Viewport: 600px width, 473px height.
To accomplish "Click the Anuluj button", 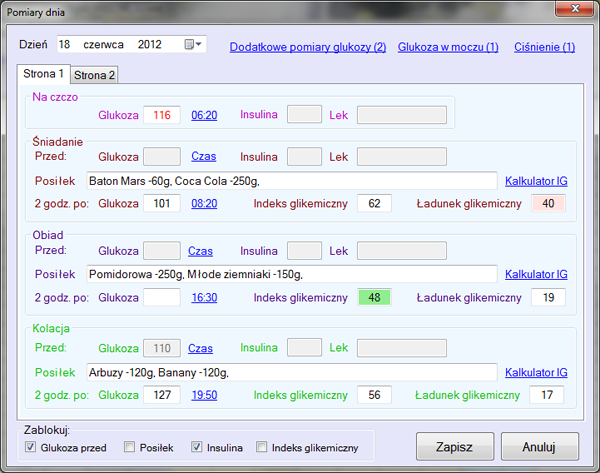I will (540, 447).
